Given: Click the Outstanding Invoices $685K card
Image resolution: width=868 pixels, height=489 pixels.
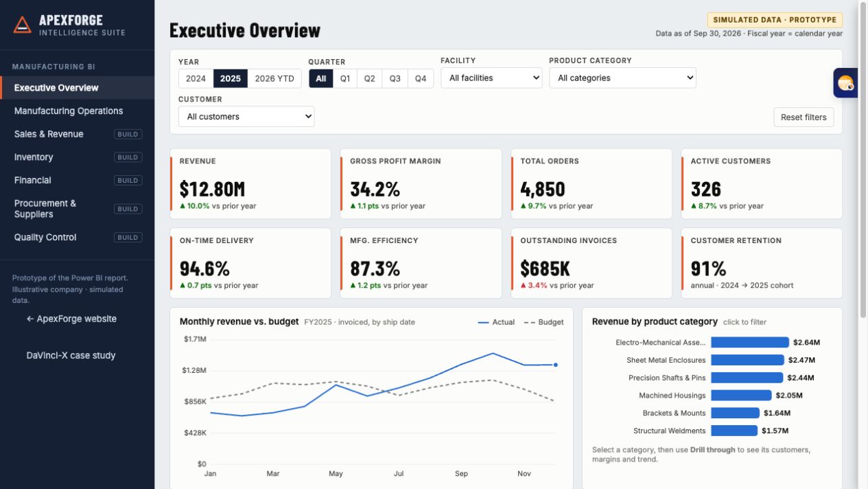Looking at the screenshot, I should 591,264.
